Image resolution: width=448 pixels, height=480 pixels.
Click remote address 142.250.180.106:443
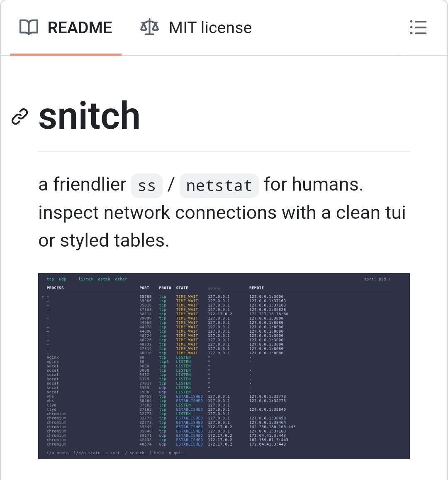tap(273, 427)
